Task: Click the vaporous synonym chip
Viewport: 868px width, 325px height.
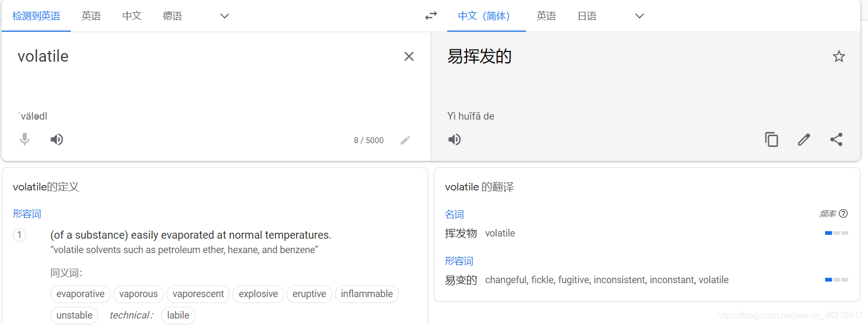Action: pyautogui.click(x=138, y=294)
